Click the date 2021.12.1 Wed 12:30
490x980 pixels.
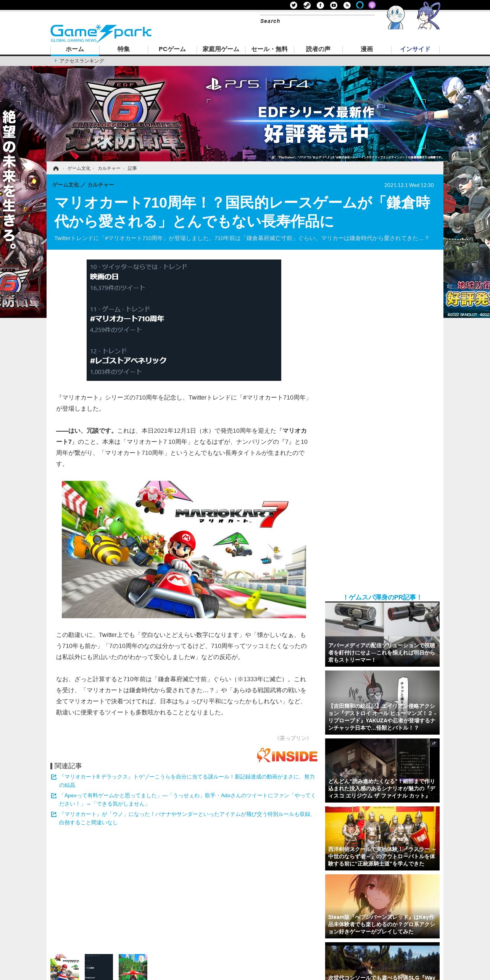(409, 185)
